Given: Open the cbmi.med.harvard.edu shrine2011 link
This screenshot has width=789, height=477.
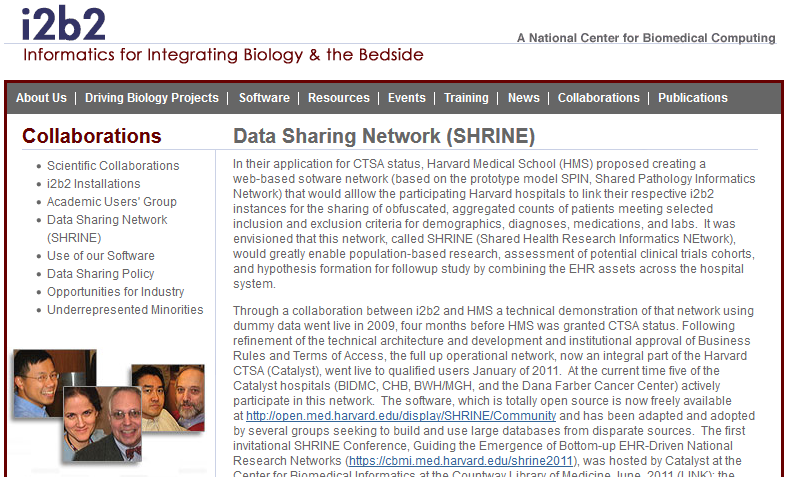Looking at the screenshot, I should [461, 461].
